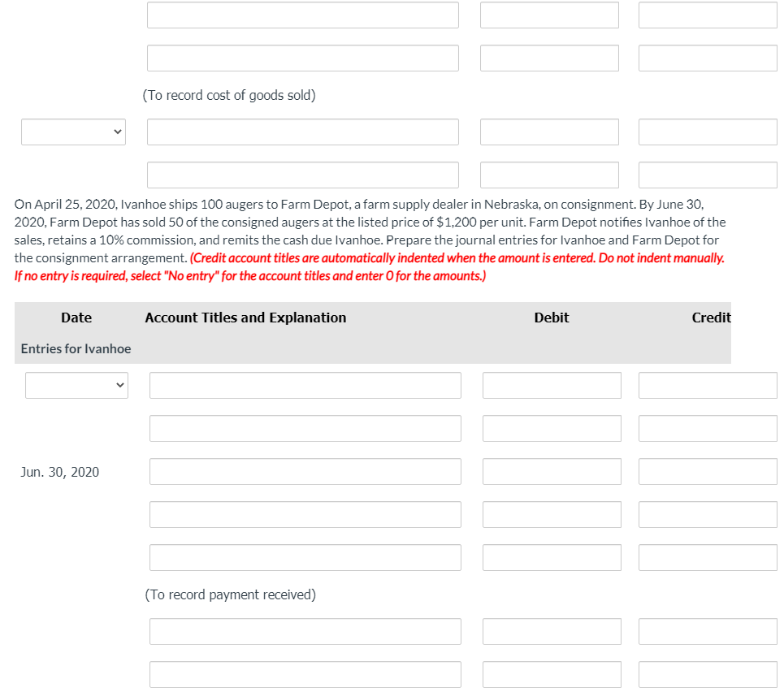Select the bottommost credit field
784x700 pixels.
click(x=708, y=674)
